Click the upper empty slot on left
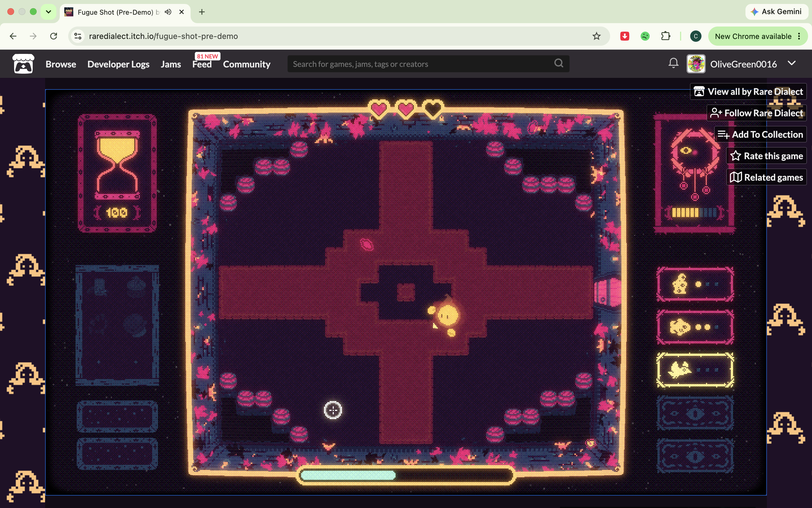This screenshot has width=812, height=508. [117, 416]
